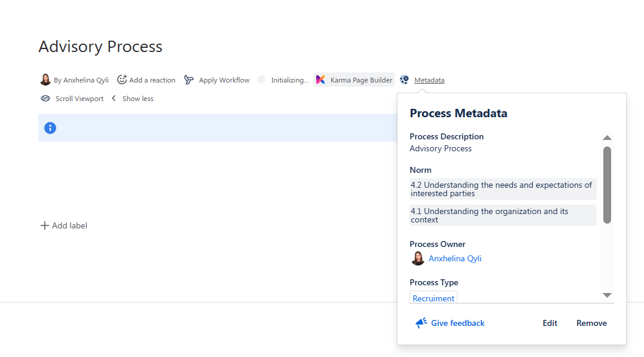Click the metadata panel scrollbar thumb

(607, 185)
